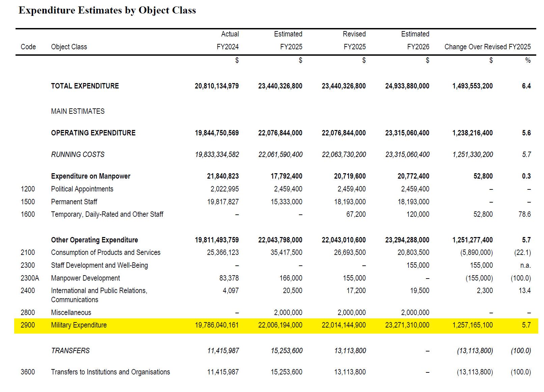Click the 6.4 percent total change
The width and height of the screenshot is (544, 392).
click(x=526, y=86)
